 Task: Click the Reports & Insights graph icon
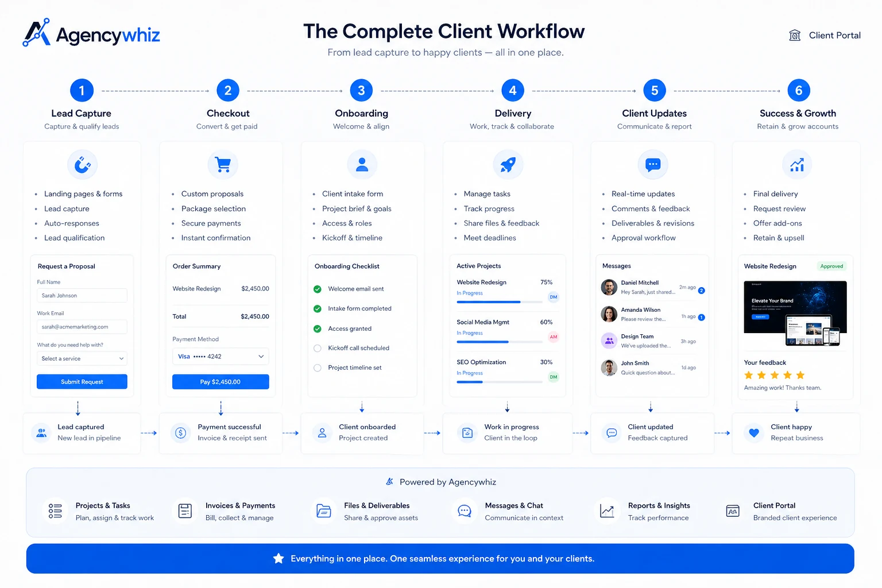coord(607,511)
